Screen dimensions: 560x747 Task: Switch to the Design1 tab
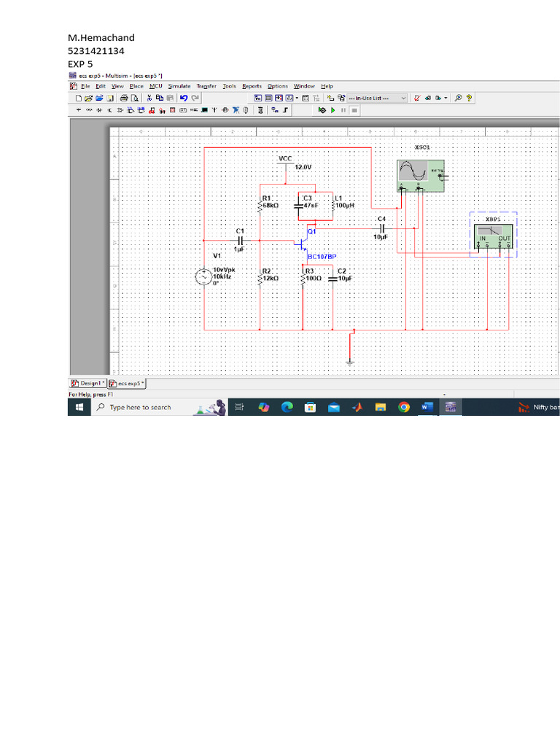(x=87, y=383)
